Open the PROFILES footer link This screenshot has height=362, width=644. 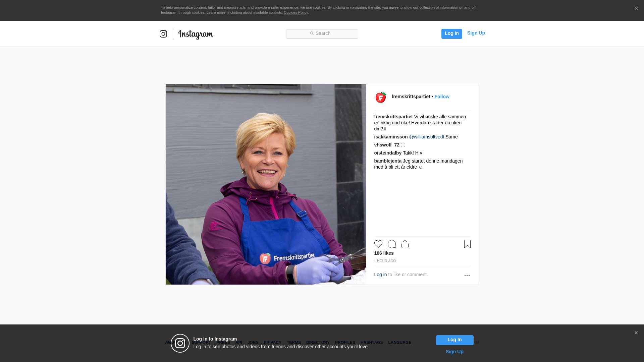click(345, 343)
